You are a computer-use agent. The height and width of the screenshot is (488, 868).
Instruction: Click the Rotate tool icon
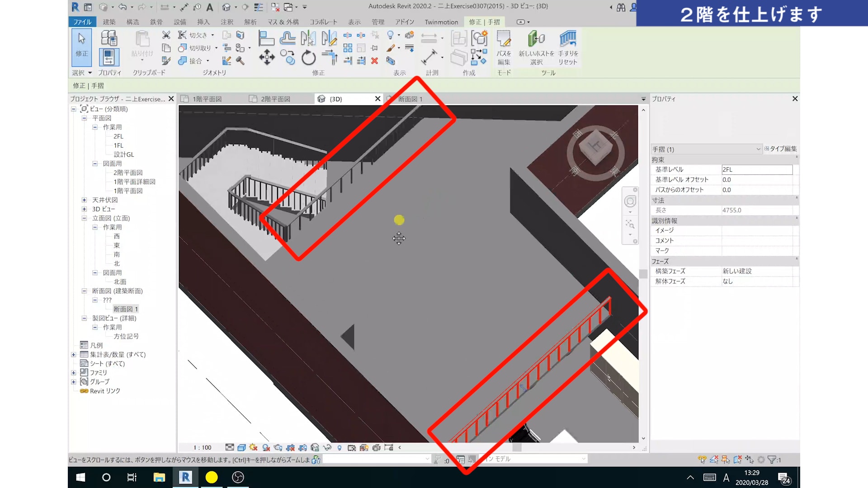(308, 58)
